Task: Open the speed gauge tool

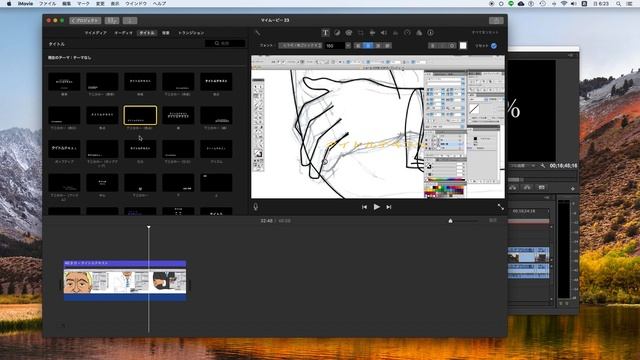Action: (407, 33)
